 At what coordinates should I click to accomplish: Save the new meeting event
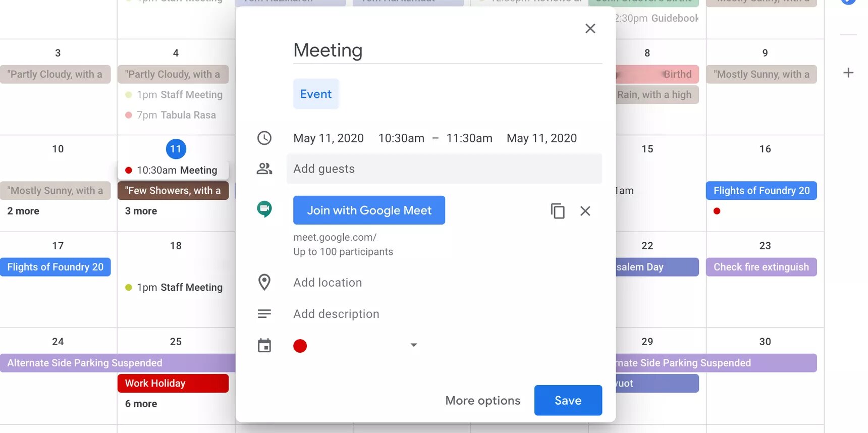(568, 400)
